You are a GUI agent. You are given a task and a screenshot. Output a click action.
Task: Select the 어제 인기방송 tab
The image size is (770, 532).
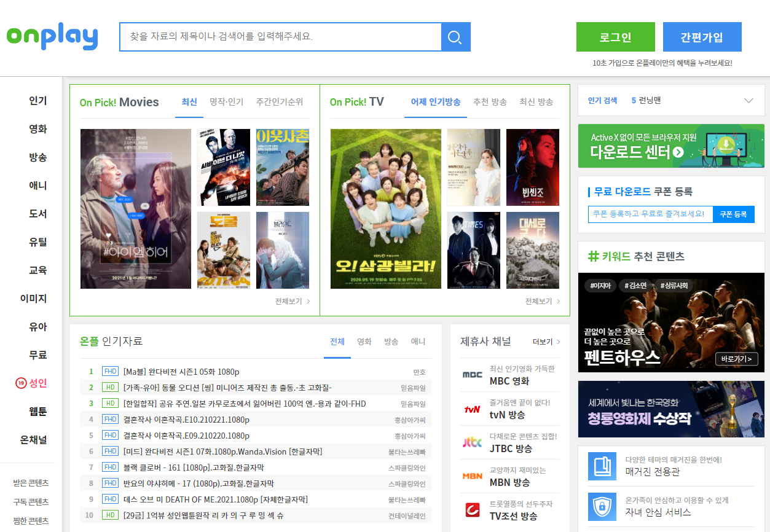point(436,102)
